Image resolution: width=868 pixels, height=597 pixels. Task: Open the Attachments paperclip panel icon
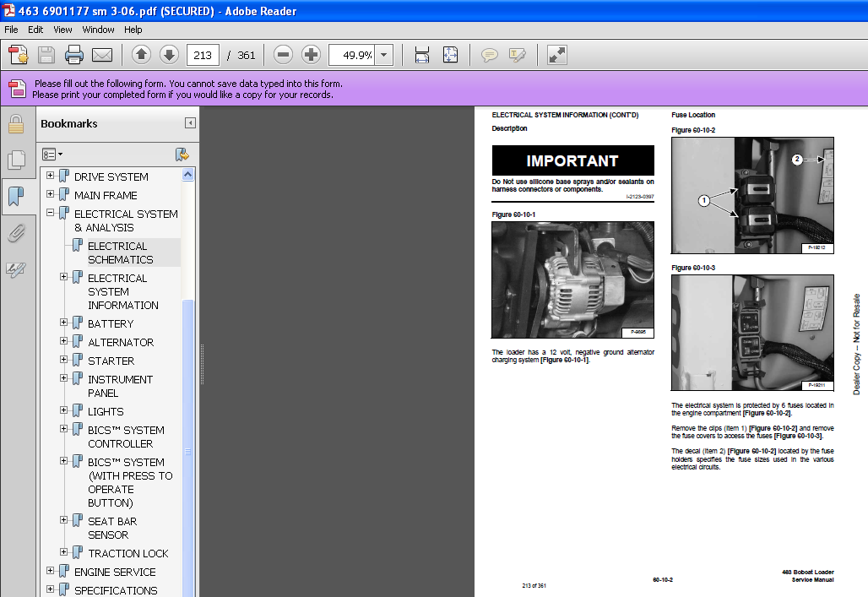(16, 233)
